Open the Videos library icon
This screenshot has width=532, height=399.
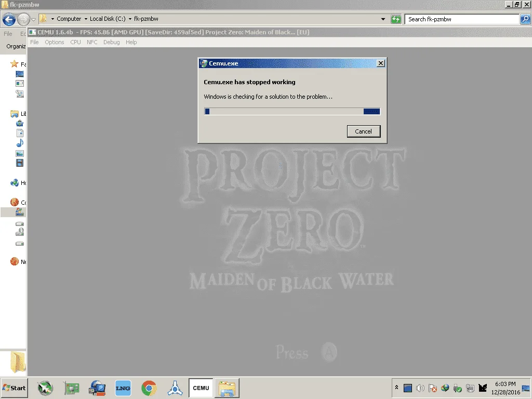click(x=20, y=163)
